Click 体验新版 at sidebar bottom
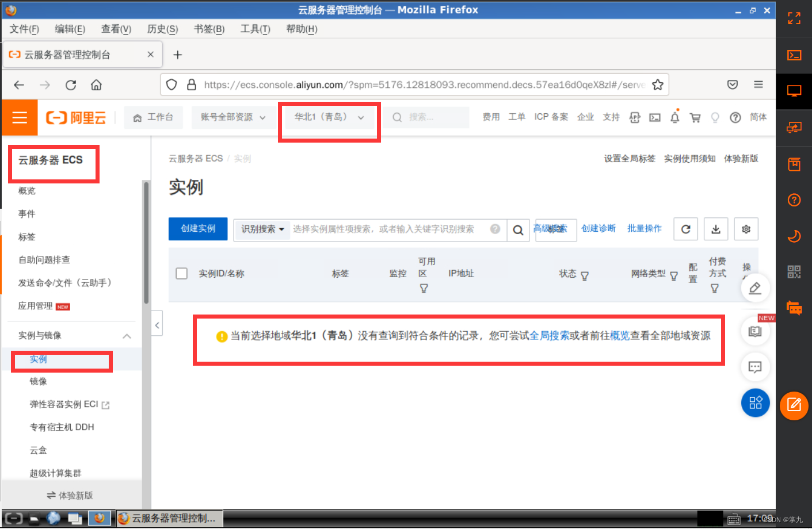 pyautogui.click(x=70, y=495)
